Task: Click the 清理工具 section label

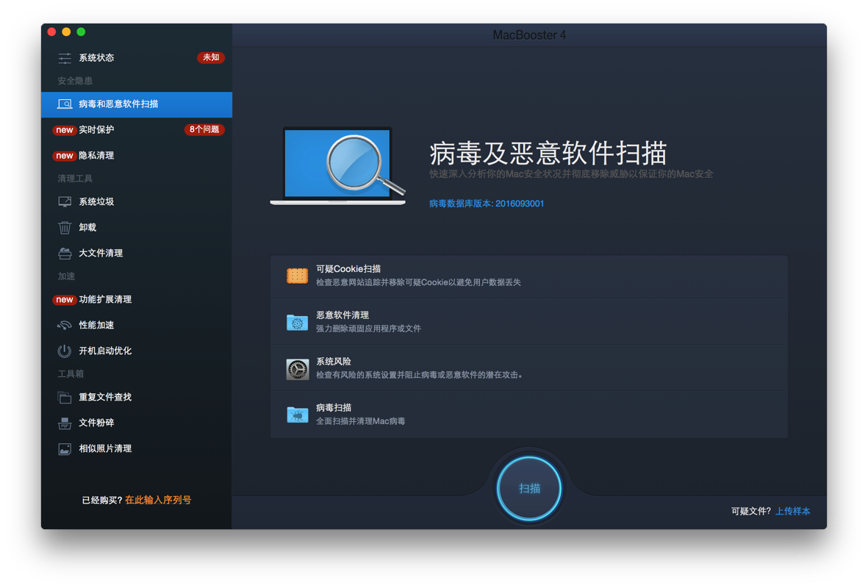Action: [75, 179]
